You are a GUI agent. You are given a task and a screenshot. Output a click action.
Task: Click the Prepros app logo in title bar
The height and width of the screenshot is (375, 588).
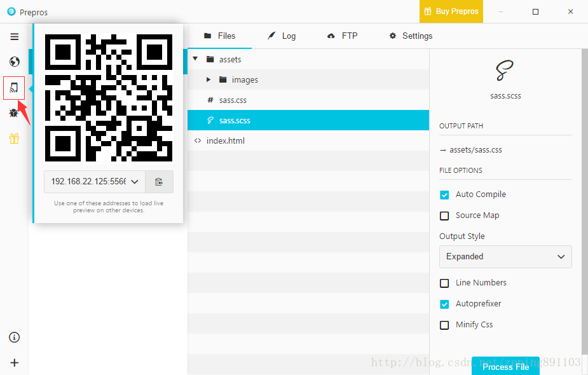click(11, 11)
